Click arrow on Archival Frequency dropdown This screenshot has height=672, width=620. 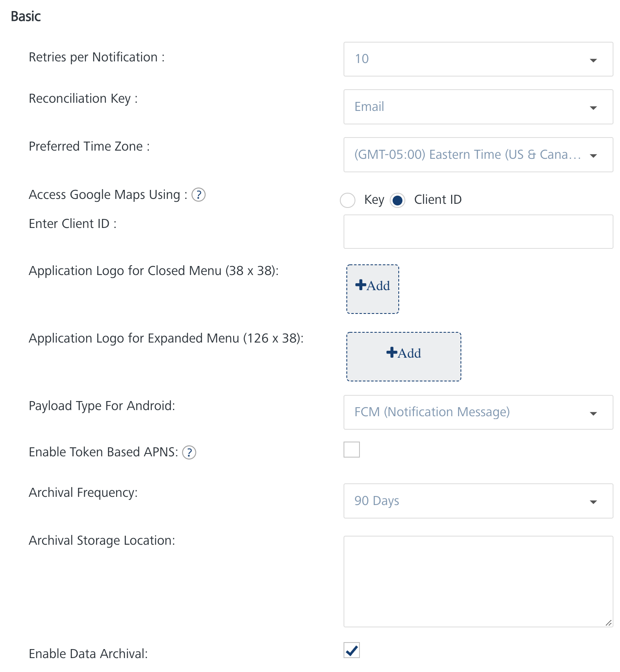[x=593, y=502]
